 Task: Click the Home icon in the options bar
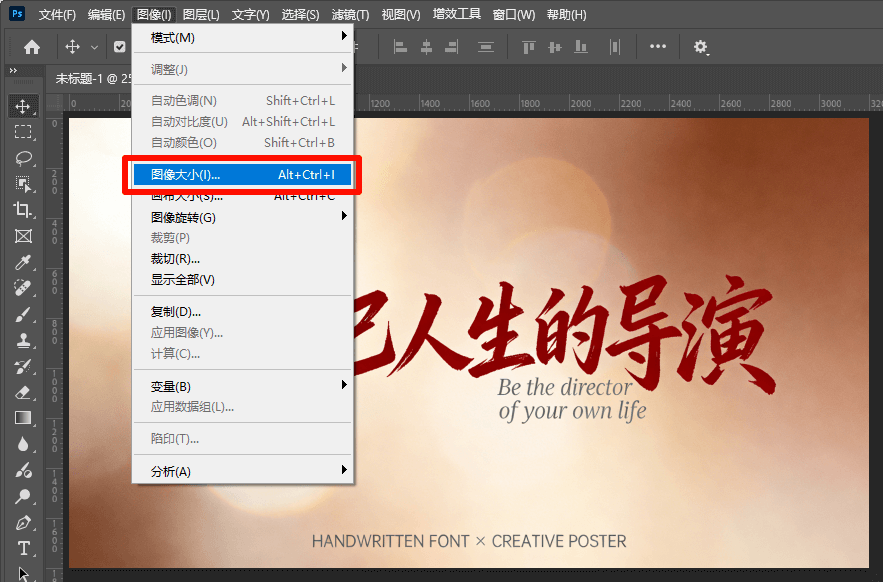[32, 46]
